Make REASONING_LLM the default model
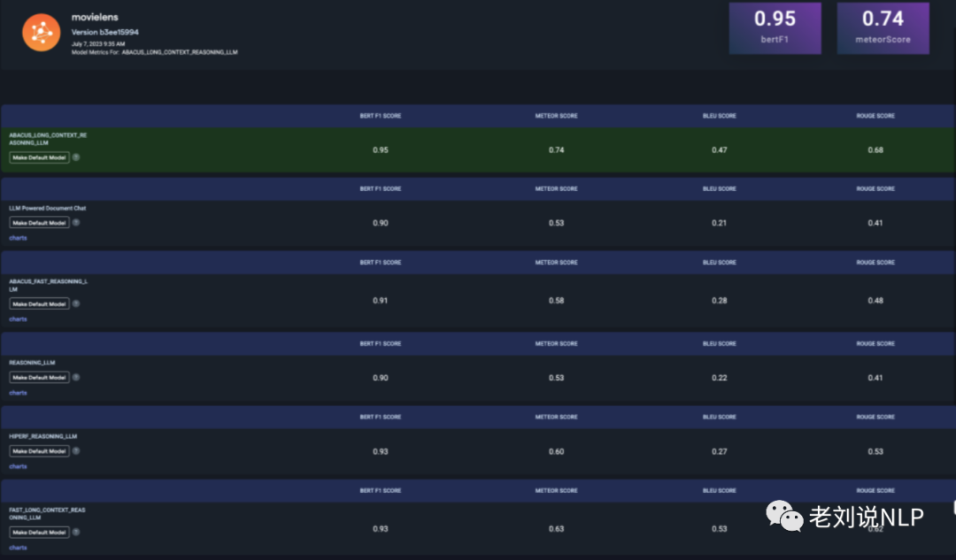 point(39,377)
